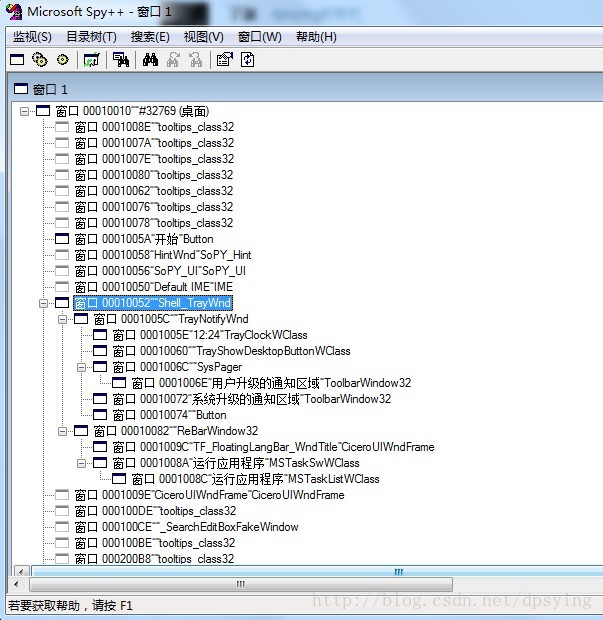
Task: Click the 窗口 1 child window title bar
Action: click(x=306, y=89)
